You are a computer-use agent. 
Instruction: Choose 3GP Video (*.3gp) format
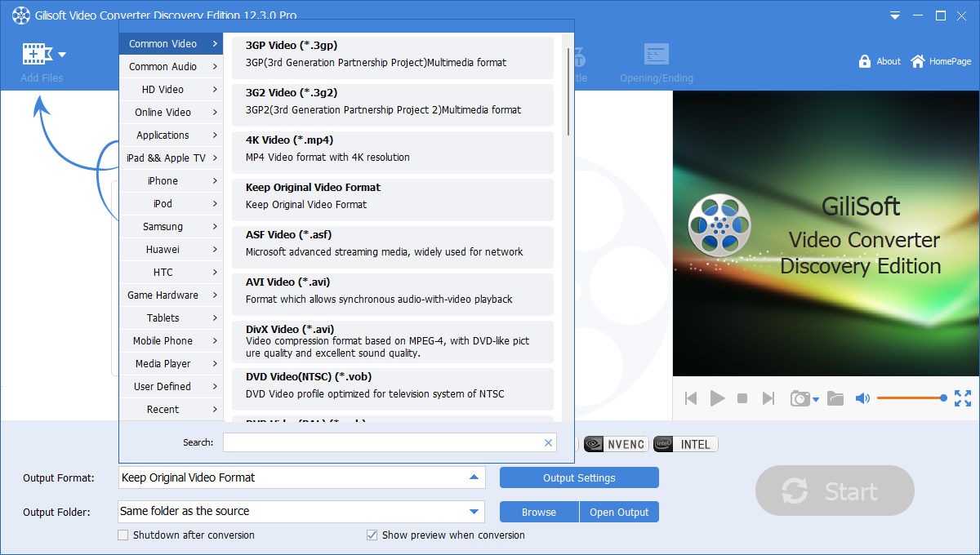tap(393, 57)
